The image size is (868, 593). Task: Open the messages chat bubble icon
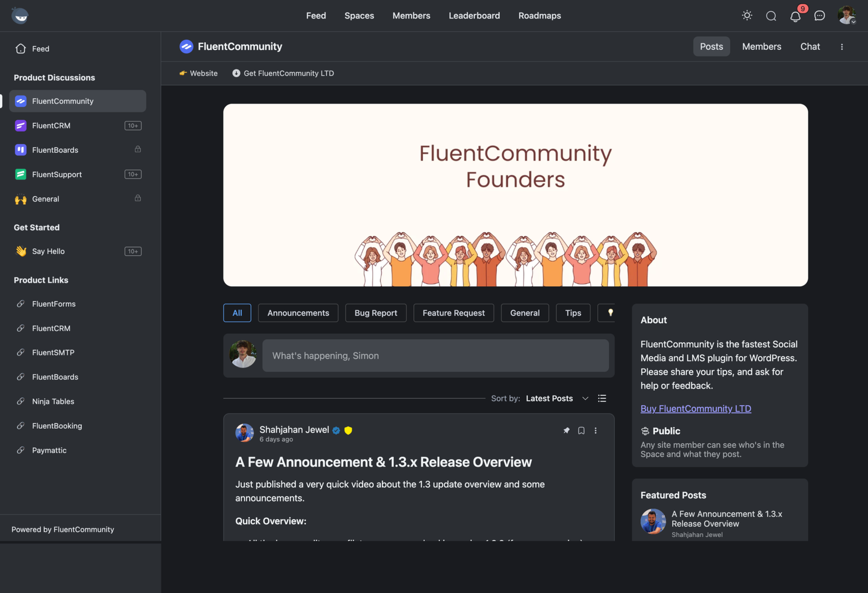click(820, 16)
